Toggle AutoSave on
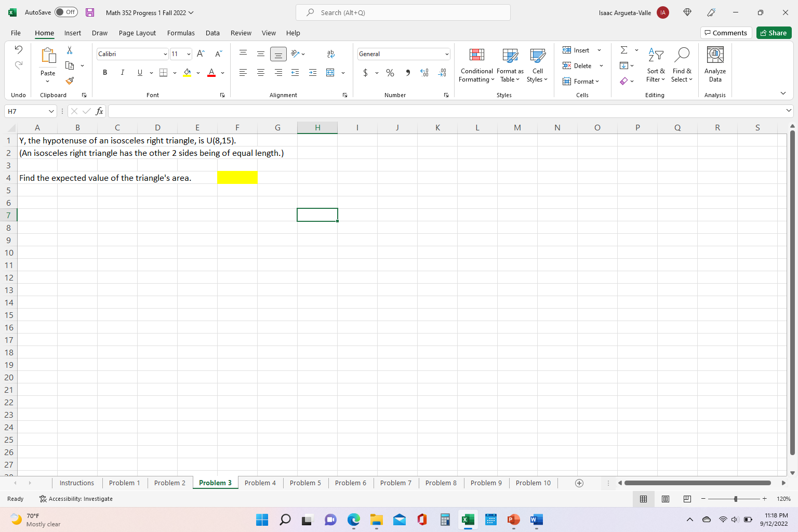This screenshot has height=532, width=798. click(66, 11)
